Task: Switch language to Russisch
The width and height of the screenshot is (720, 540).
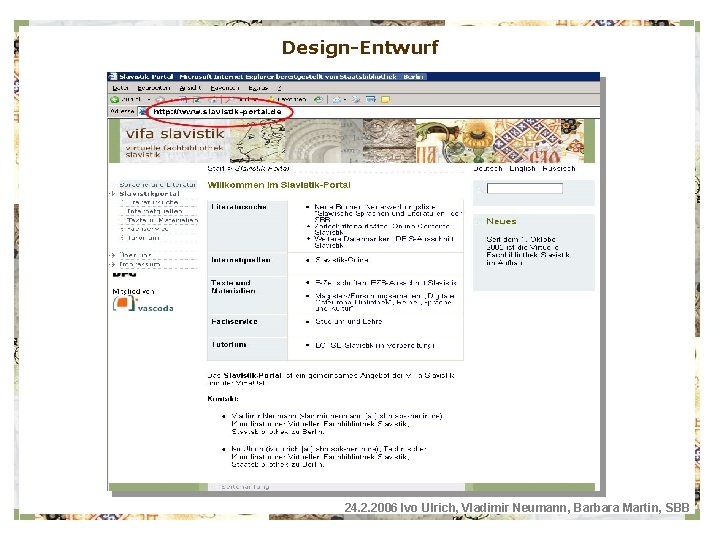Action: (x=558, y=169)
